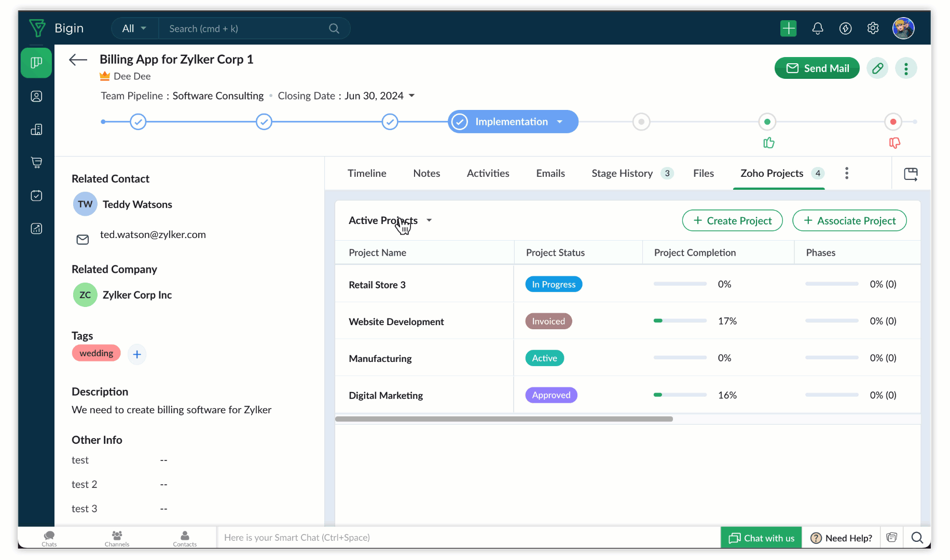Switch to the Stage History tab
Viewport: 950px width, 560px height.
pos(632,173)
